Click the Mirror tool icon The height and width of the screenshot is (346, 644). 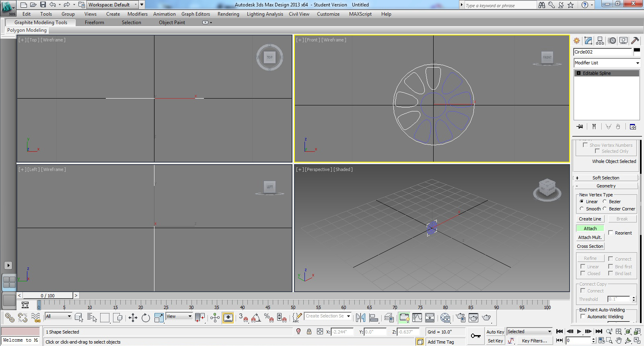point(361,318)
